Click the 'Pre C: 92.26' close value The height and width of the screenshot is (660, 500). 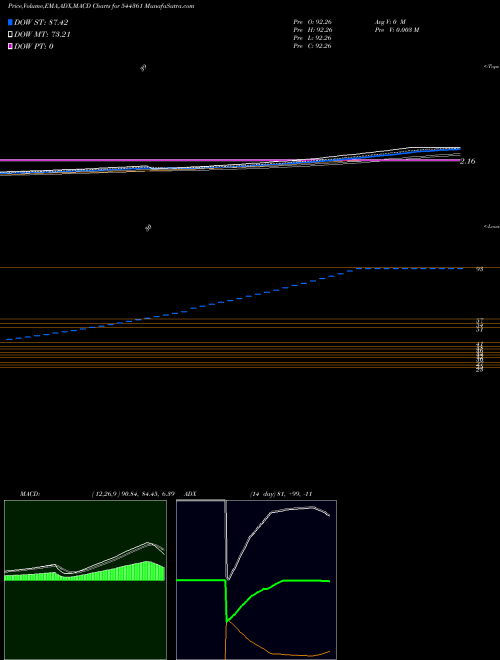312,46
